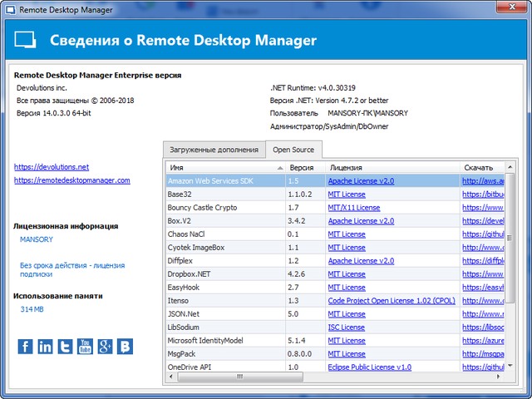Screen dimensions: 532x399
Task: Open the https://devolutions.net link
Action: coord(51,167)
